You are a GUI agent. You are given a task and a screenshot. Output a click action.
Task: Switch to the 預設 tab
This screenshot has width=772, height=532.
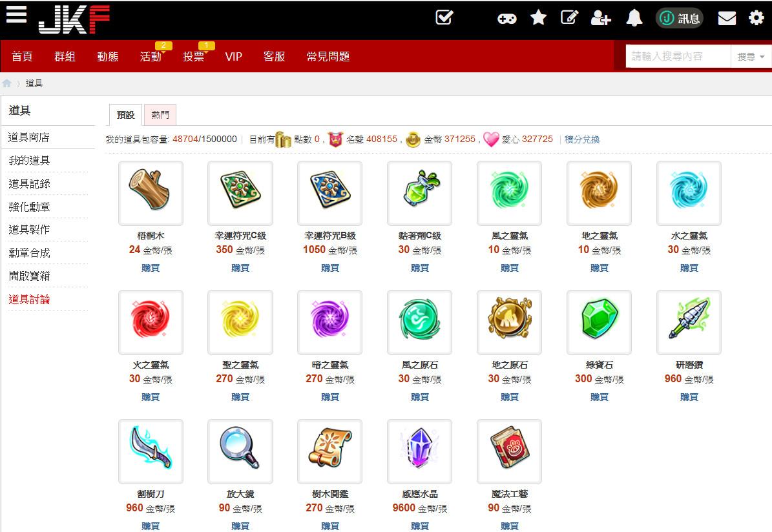(125, 115)
